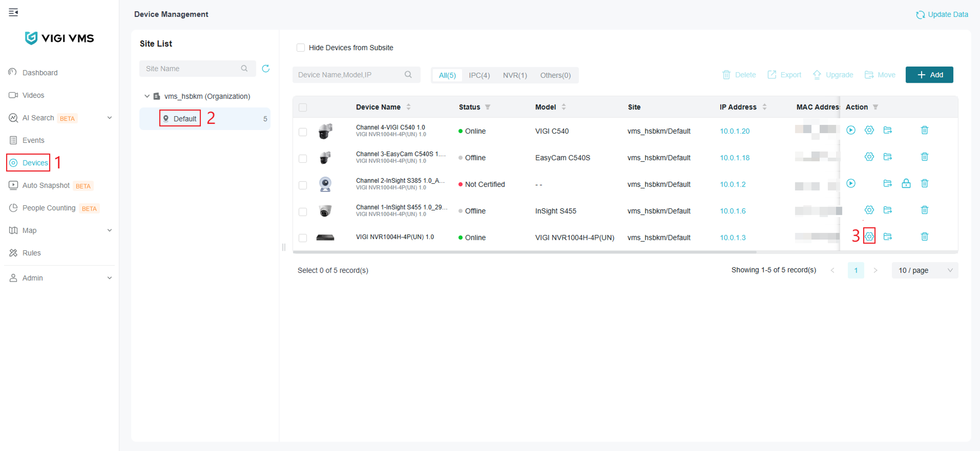The image size is (980, 451).
Task: Switch to the IPC(4) tab
Action: 479,75
